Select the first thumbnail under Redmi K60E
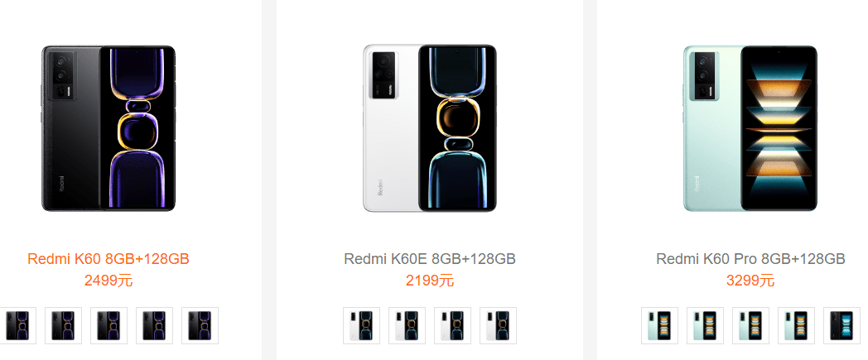Image resolution: width=868 pixels, height=360 pixels. 361,325
